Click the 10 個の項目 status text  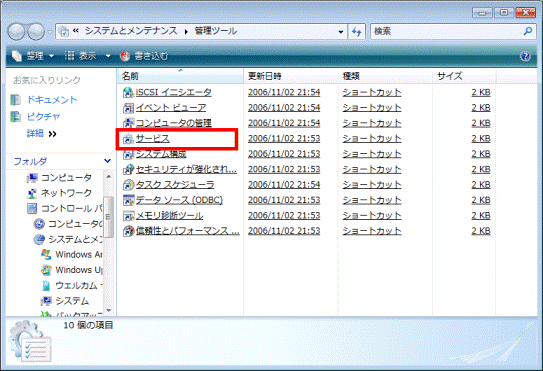[x=88, y=325]
